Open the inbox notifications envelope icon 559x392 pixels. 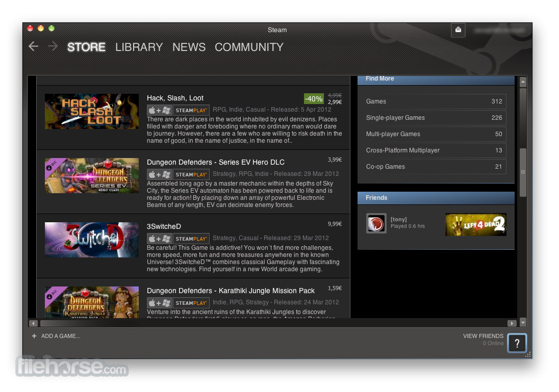coord(458,30)
